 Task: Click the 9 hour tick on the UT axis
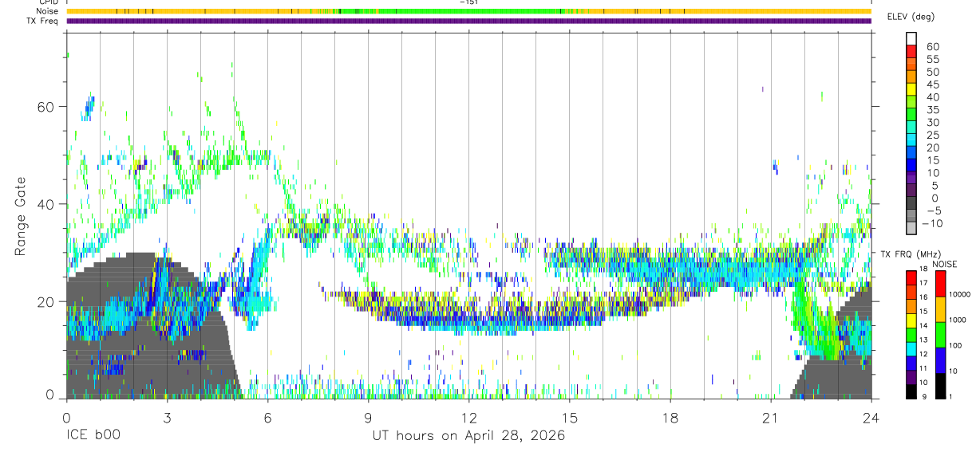(x=369, y=418)
